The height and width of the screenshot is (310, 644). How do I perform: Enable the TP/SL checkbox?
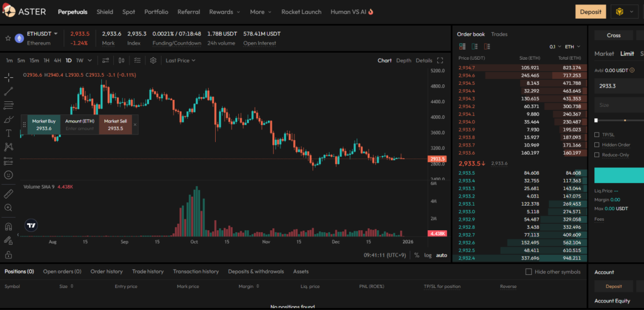pos(597,135)
